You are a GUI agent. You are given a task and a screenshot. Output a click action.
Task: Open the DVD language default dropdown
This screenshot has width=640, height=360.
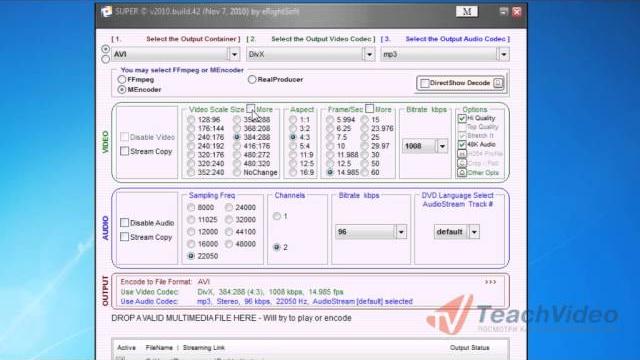[474, 232]
